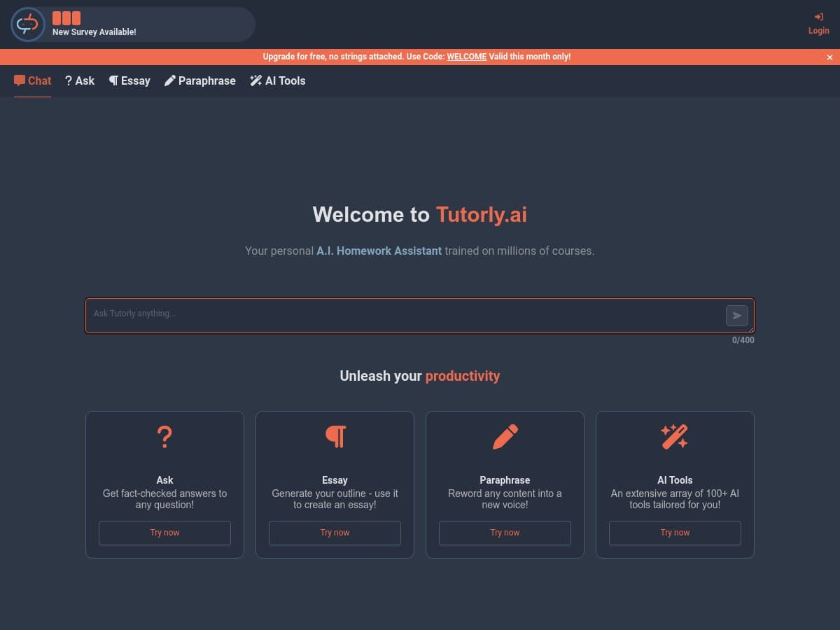Click the pilcrow icon in Essay card
The width and height of the screenshot is (840, 630).
335,437
